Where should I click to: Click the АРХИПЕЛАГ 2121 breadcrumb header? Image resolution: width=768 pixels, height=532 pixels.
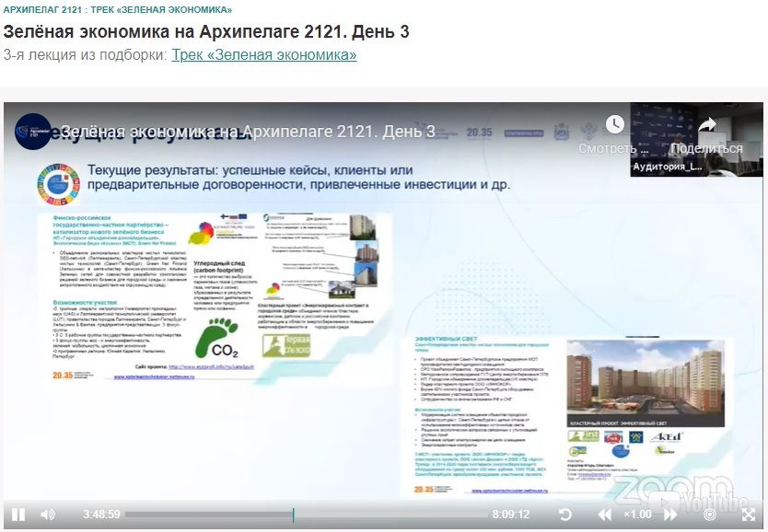(118, 10)
